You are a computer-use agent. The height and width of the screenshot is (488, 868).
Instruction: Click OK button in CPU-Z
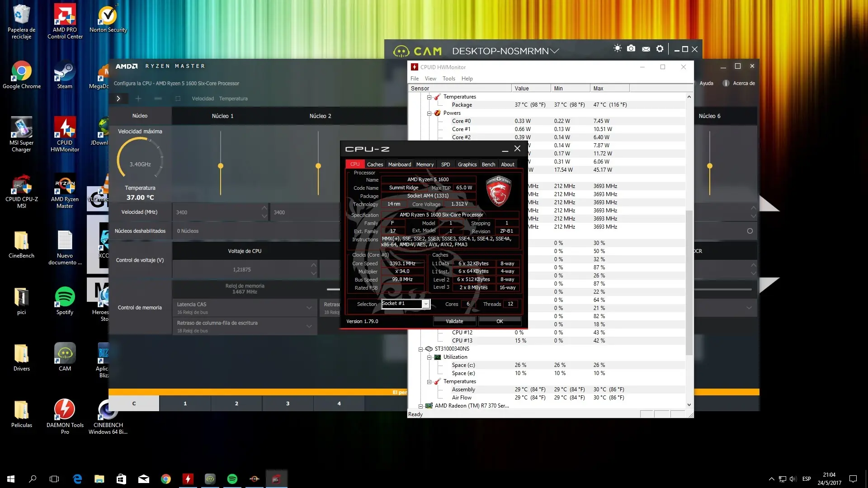[x=500, y=321]
